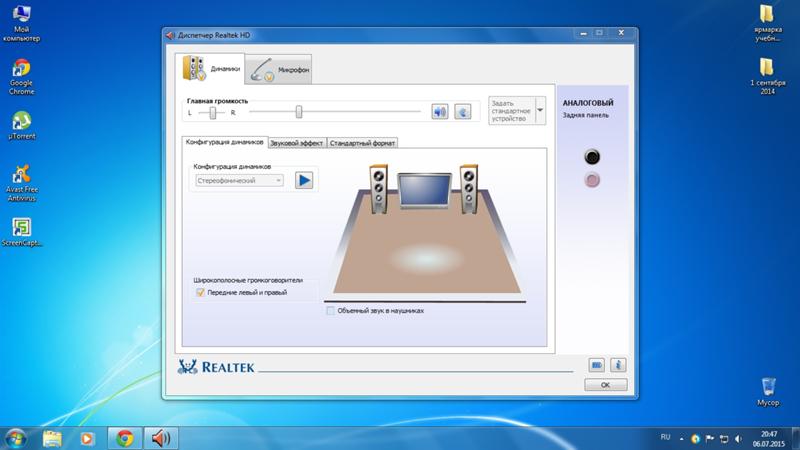Click the right speaker in the room diagram

click(469, 188)
